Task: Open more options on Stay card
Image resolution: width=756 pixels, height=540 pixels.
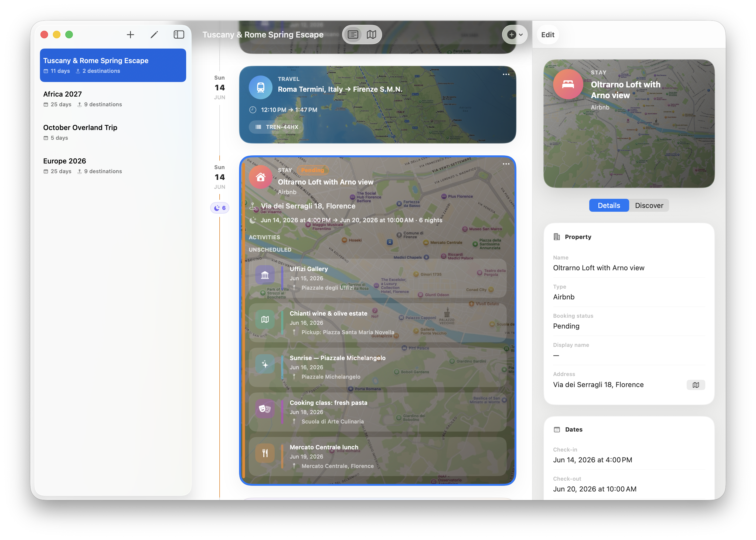Action: coord(506,164)
